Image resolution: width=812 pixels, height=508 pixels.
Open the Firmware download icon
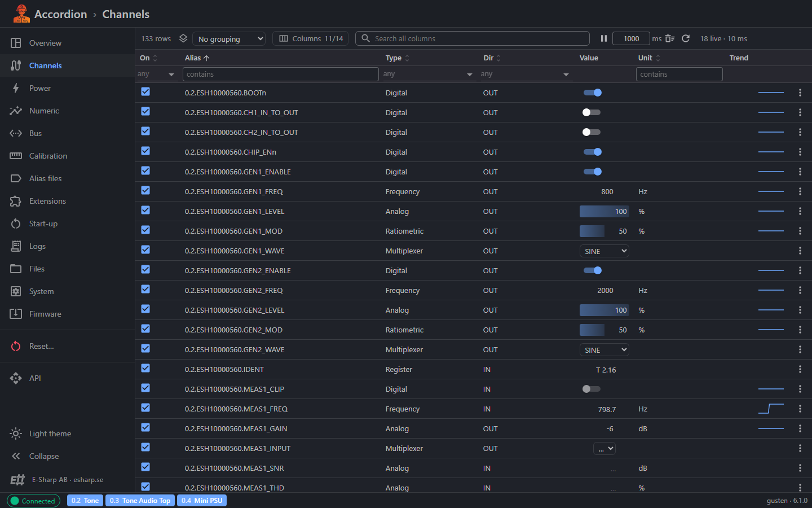click(16, 314)
